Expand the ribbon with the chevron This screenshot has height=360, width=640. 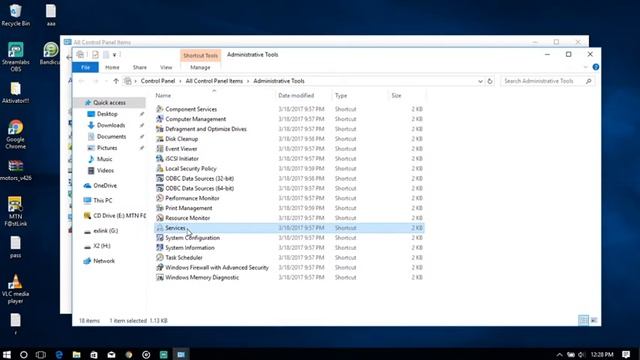(586, 67)
